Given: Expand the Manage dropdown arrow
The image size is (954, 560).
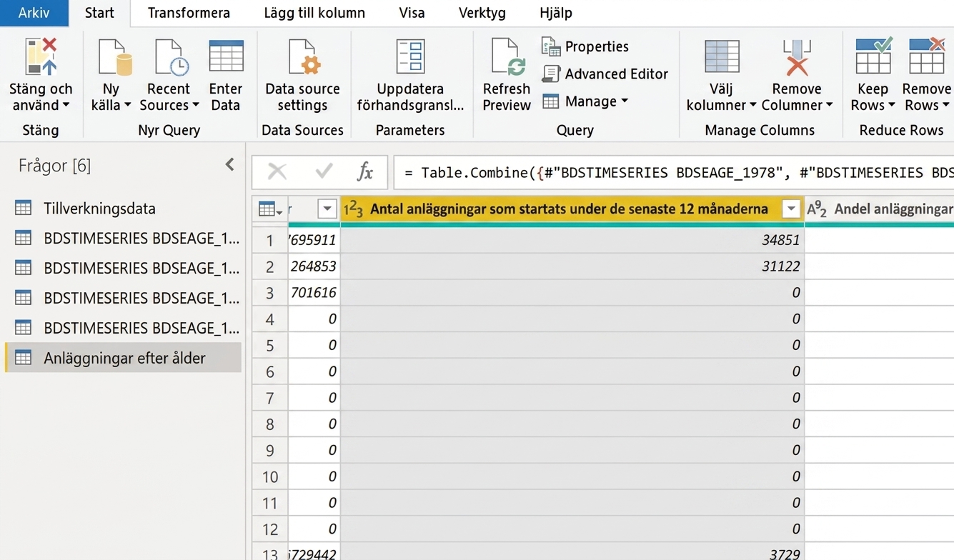Looking at the screenshot, I should (x=625, y=101).
